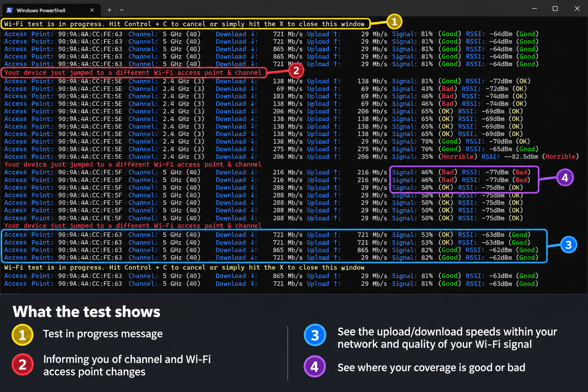Minimize the PowerShell window
588x392 pixels.
pyautogui.click(x=534, y=8)
